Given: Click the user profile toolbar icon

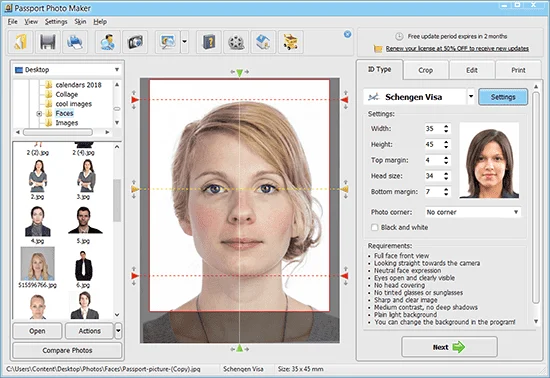Looking at the screenshot, I should click(x=108, y=42).
